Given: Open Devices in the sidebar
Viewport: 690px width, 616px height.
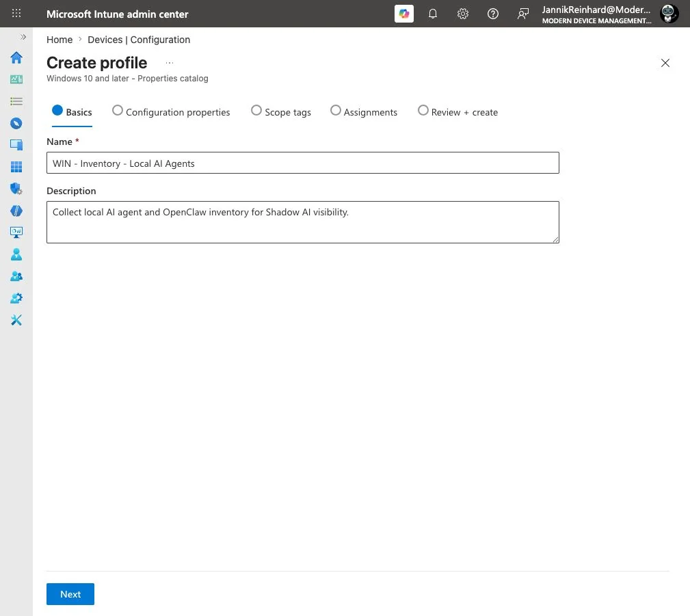Looking at the screenshot, I should click(x=16, y=145).
